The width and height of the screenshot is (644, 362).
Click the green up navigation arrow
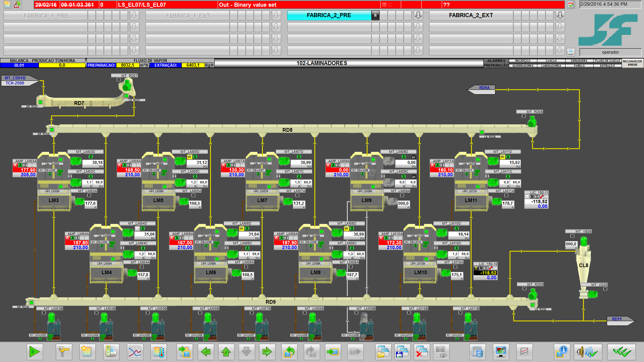pyautogui.click(x=226, y=352)
